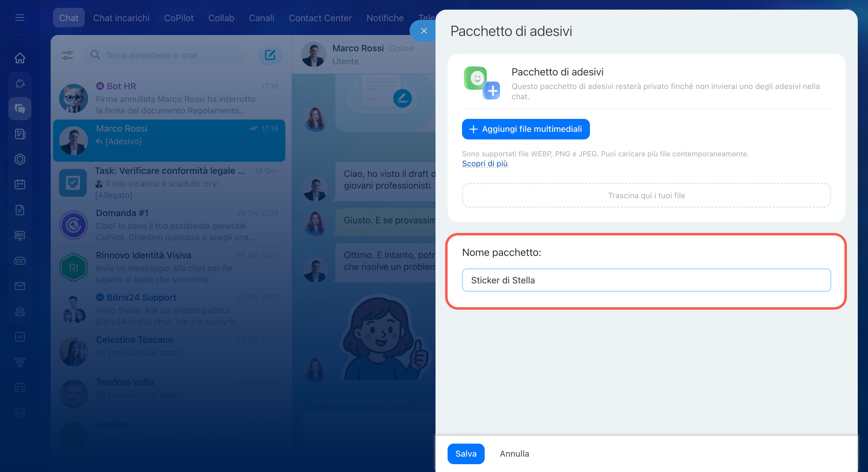Switch to the CoPilot tab
Viewport: 868px width, 472px height.
[179, 18]
